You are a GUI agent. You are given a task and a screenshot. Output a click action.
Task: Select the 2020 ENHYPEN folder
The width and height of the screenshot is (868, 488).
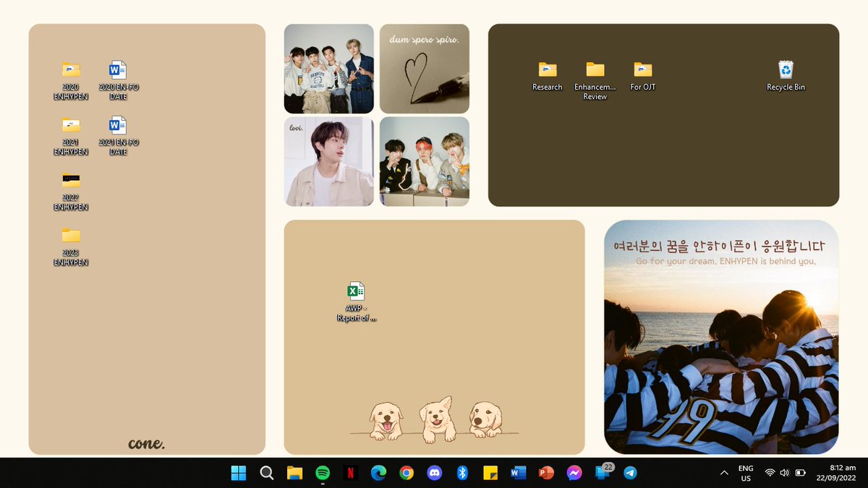point(71,80)
